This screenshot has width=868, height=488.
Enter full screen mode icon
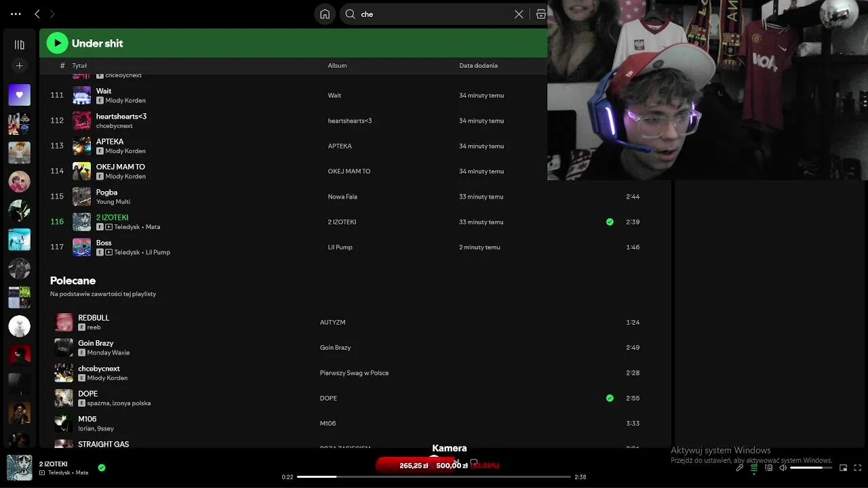click(x=857, y=468)
